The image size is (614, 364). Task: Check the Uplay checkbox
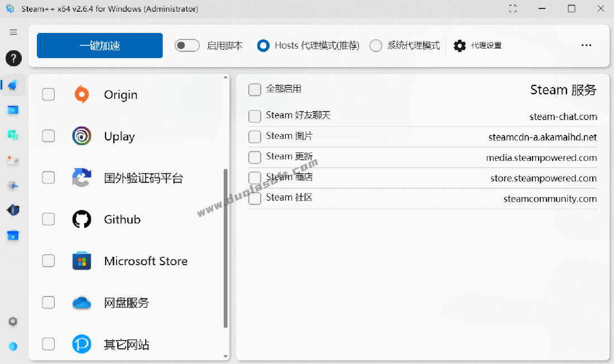(x=48, y=136)
